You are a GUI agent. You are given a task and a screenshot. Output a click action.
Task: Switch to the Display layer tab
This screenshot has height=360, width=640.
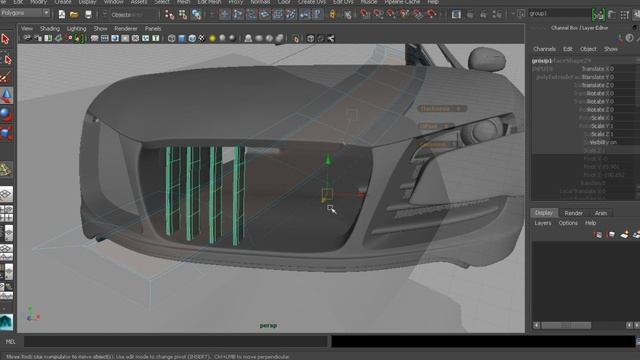(544, 213)
